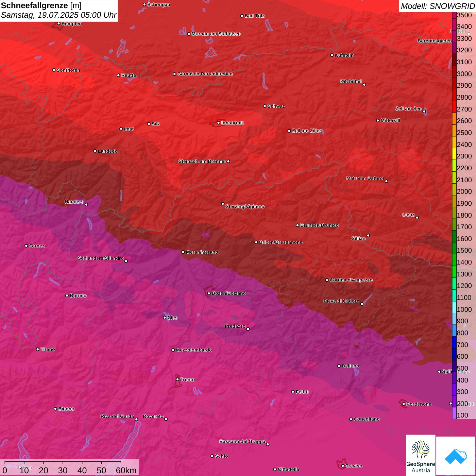Select the "Brixen/Bressanone" label
Screen dimensions: 476x476
(281, 242)
